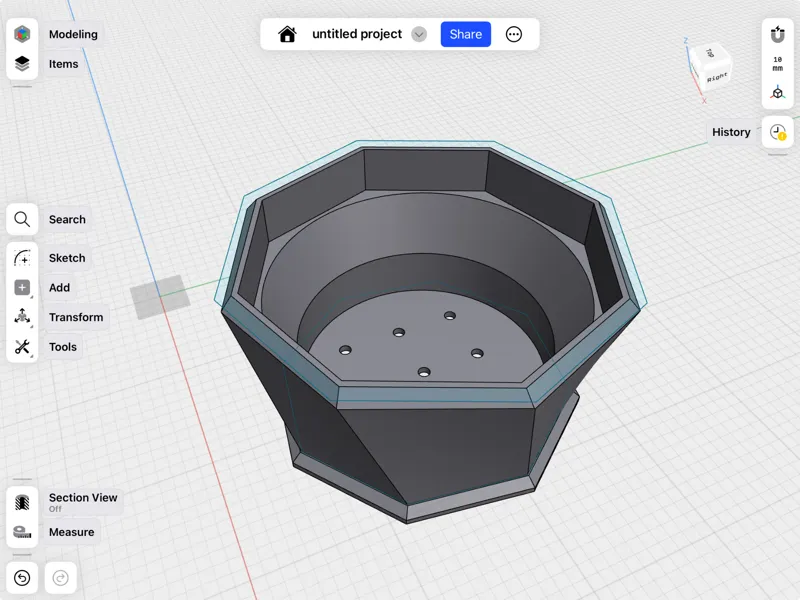The image size is (800, 600).
Task: Open the History panel clock icon
Action: [778, 132]
